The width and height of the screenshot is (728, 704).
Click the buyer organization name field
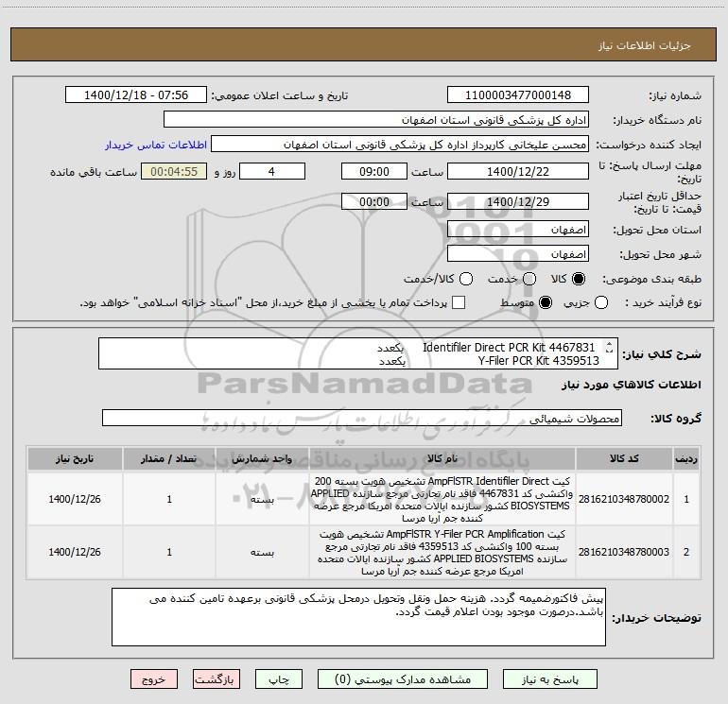point(376,120)
